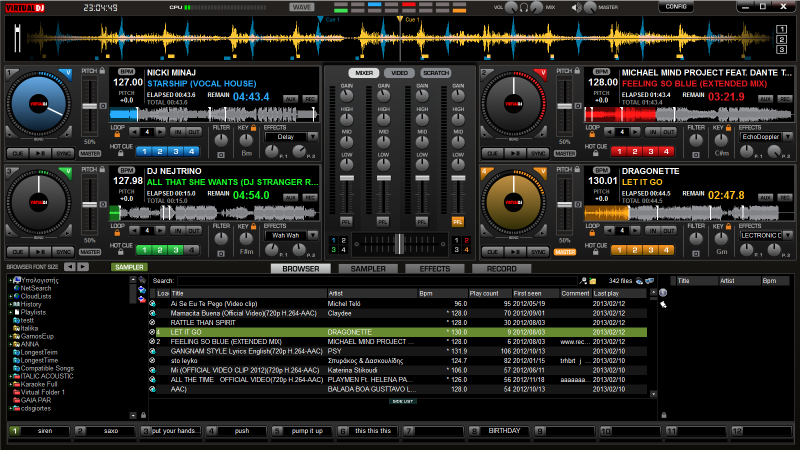800x450 pixels.
Task: Toggle deck 1 loop lock icon
Action: point(117,134)
